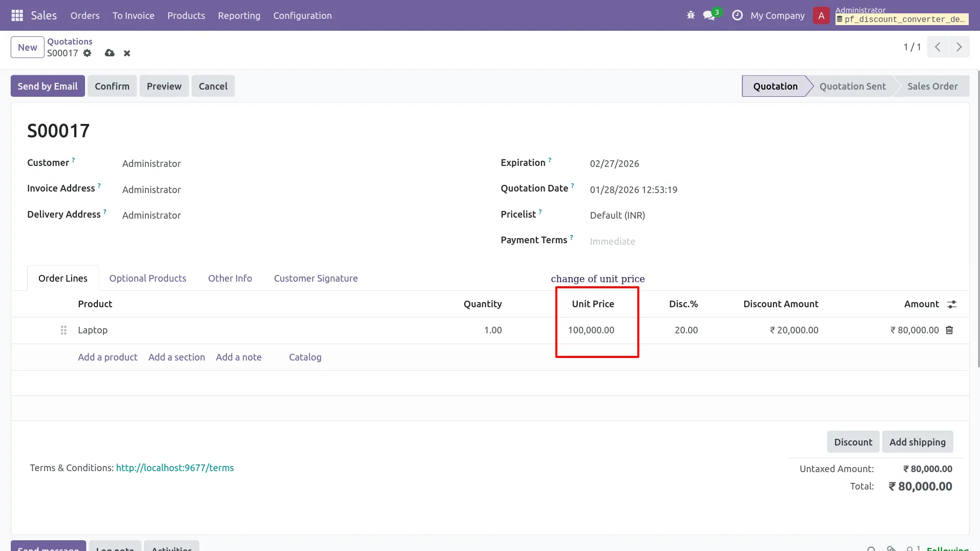Discard changes with the X icon
The width and height of the screenshot is (980, 551).
(x=127, y=53)
